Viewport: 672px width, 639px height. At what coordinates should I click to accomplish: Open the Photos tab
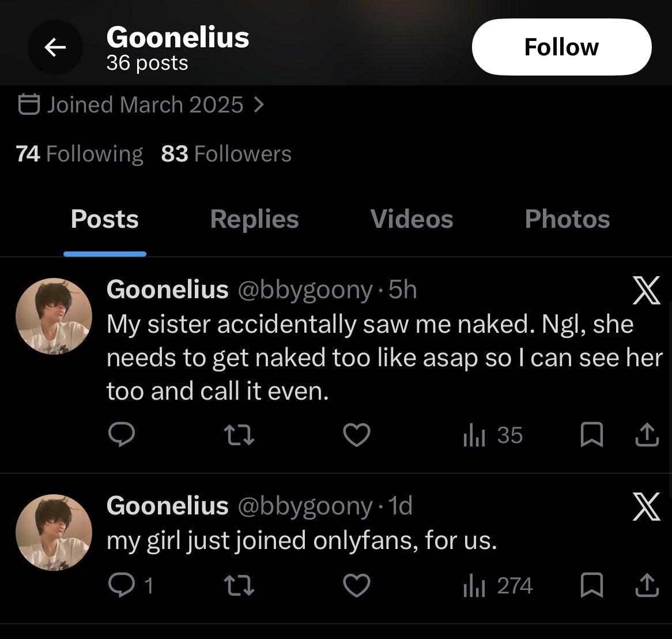tap(567, 219)
